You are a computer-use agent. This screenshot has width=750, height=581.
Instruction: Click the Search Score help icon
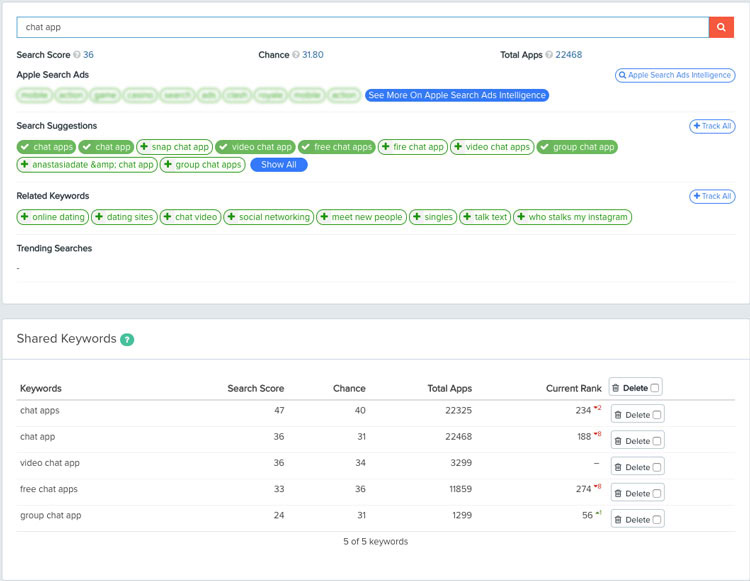coord(77,55)
